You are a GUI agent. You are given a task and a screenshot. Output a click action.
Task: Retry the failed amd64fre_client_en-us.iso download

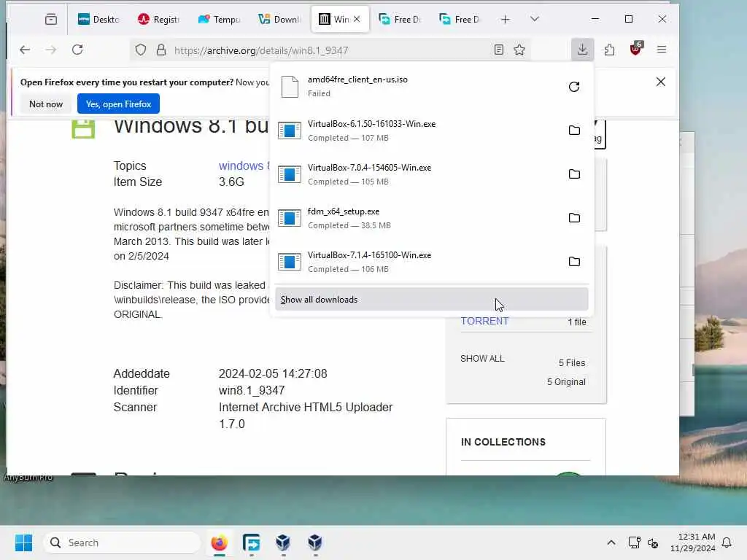point(574,87)
